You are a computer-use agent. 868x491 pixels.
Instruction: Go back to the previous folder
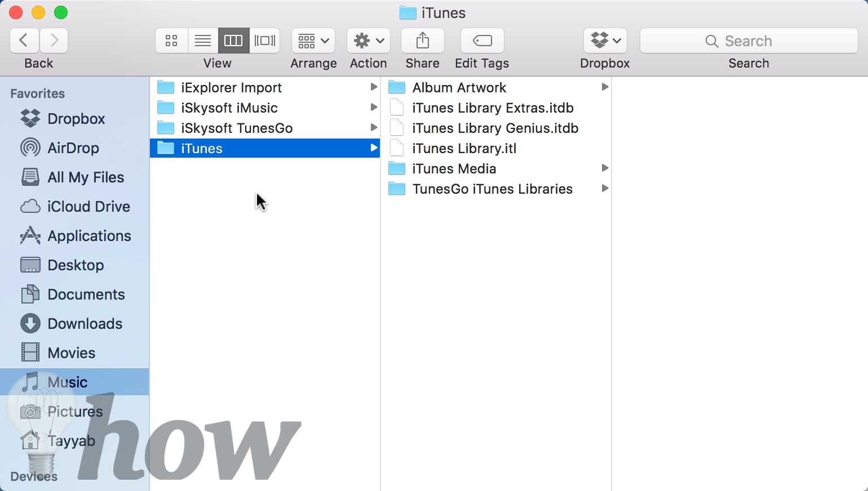24,41
